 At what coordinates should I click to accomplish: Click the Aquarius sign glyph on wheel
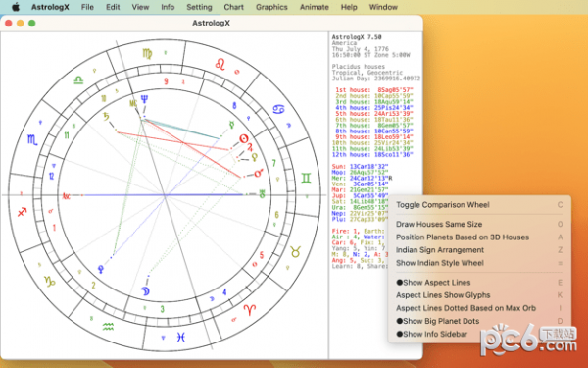[x=108, y=327]
